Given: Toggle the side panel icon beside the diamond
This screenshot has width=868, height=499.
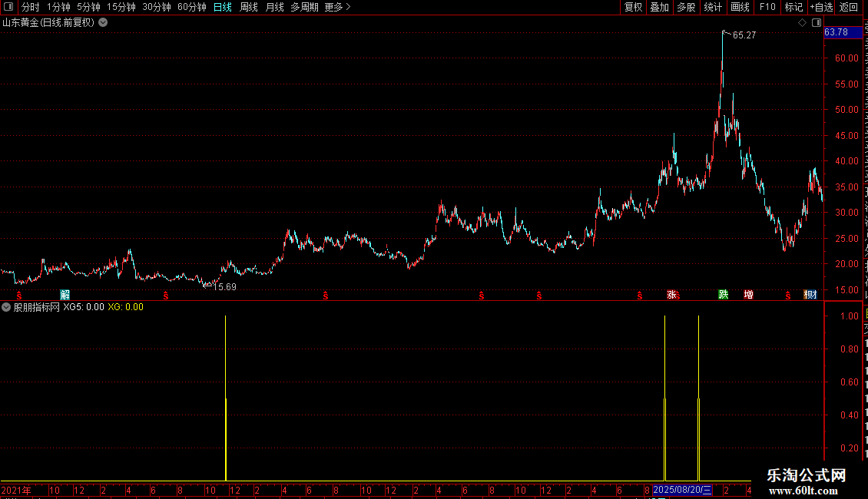Looking at the screenshot, I should [x=817, y=23].
